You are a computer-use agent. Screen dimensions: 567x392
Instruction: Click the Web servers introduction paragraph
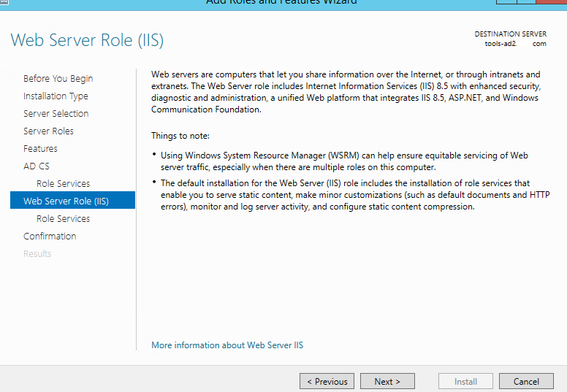(346, 92)
